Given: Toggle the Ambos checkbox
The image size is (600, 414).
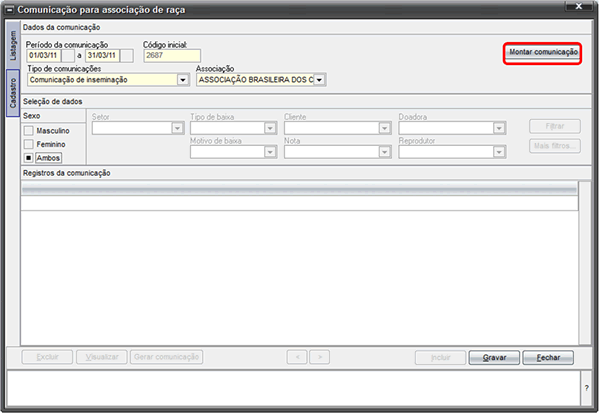Looking at the screenshot, I should [29, 158].
